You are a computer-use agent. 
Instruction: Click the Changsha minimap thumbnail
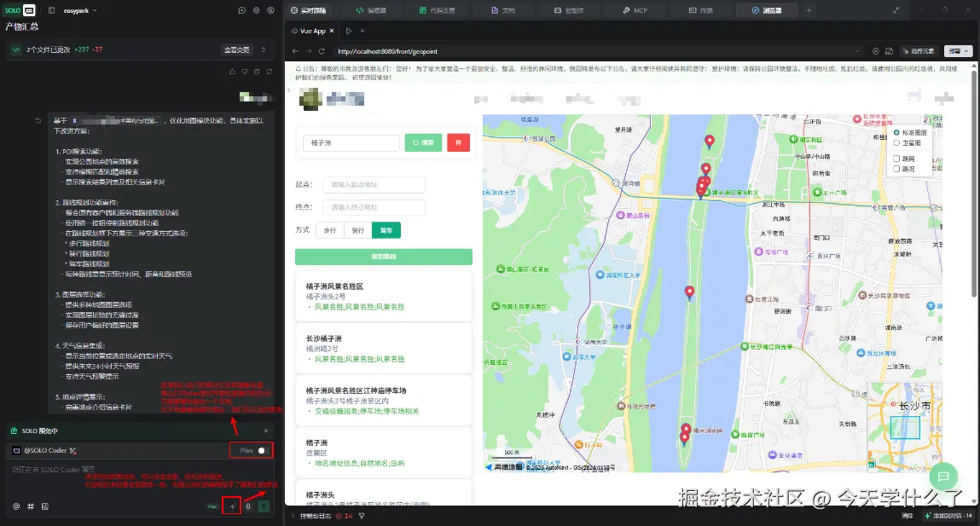pyautogui.click(x=904, y=426)
